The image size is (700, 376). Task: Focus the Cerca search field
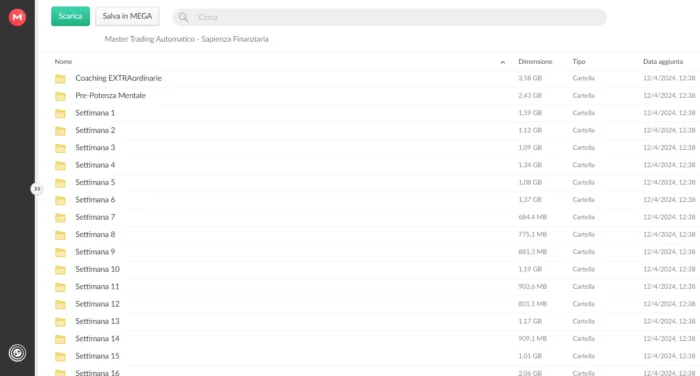point(389,17)
